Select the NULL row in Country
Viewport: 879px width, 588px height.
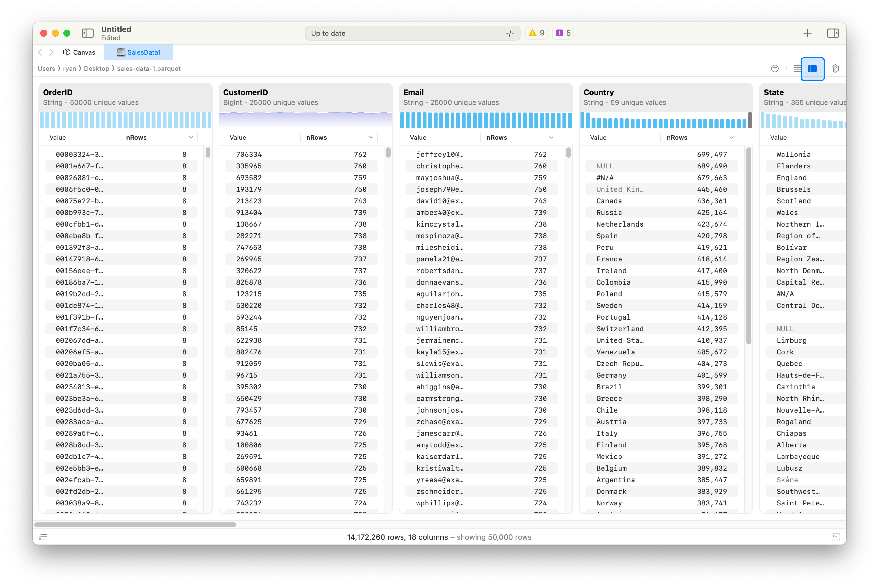pos(661,166)
